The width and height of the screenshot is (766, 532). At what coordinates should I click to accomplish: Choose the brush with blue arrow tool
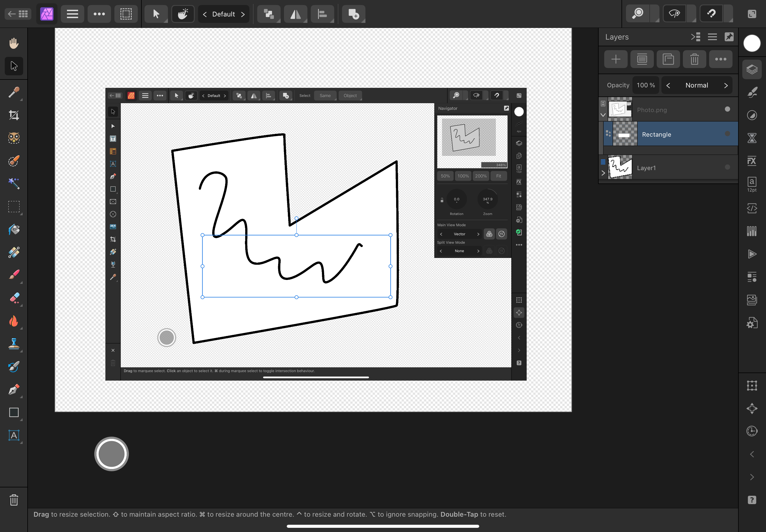pyautogui.click(x=14, y=367)
